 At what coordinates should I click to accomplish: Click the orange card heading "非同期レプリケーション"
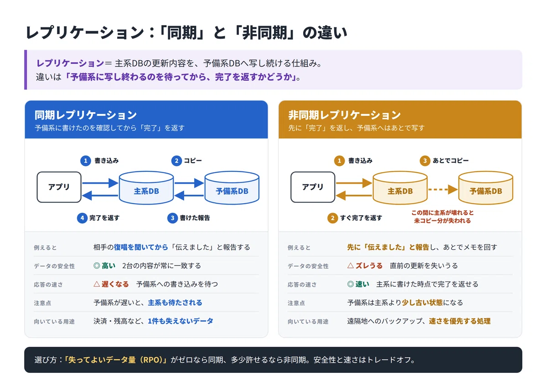(x=345, y=114)
